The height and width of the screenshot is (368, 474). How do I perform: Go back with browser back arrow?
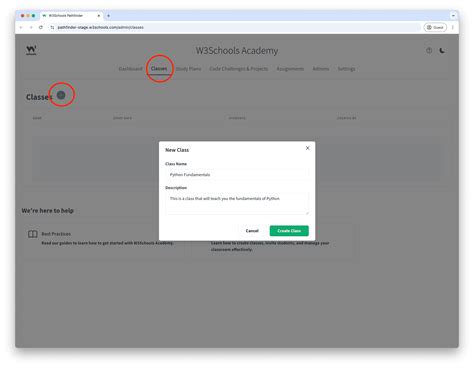[21, 27]
